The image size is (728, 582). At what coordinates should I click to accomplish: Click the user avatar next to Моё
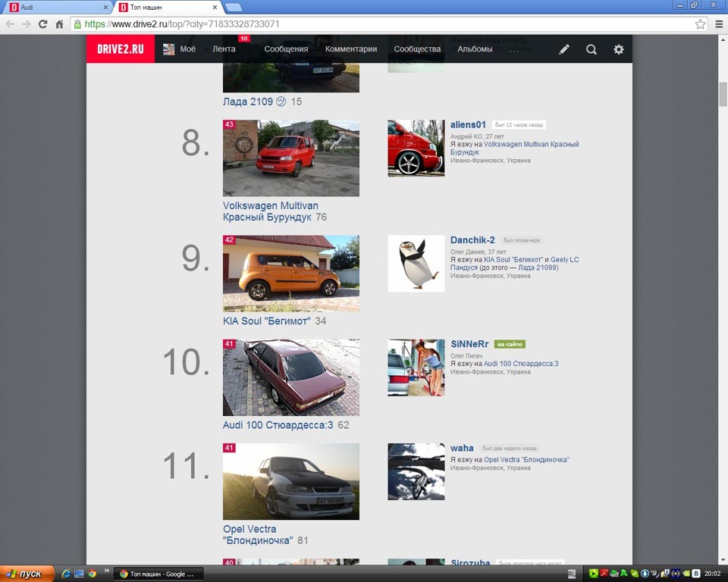pos(168,49)
